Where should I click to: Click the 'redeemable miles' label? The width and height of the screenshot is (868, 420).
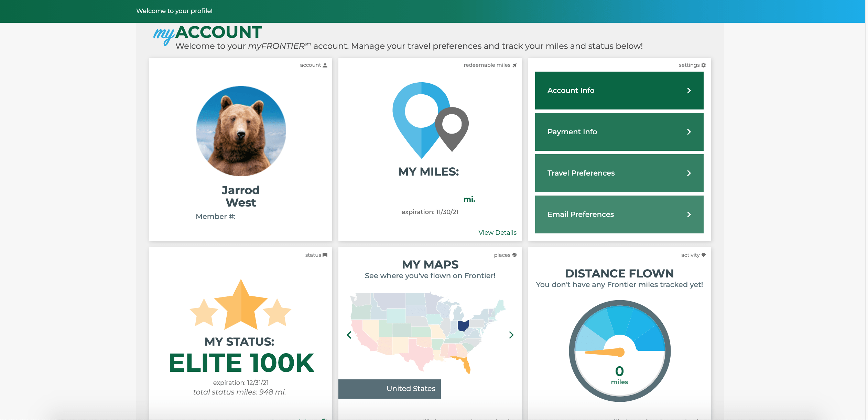tap(487, 65)
